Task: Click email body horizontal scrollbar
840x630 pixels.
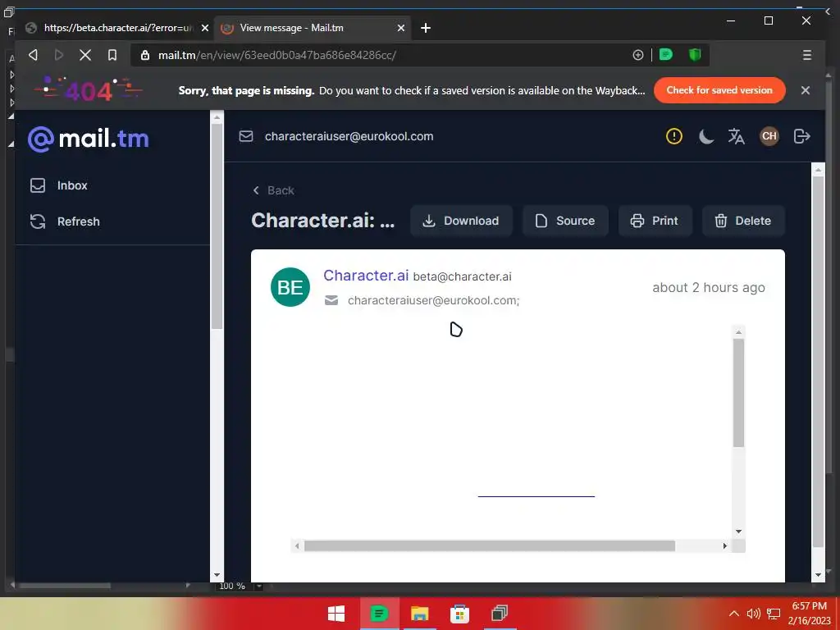Action: [x=490, y=546]
